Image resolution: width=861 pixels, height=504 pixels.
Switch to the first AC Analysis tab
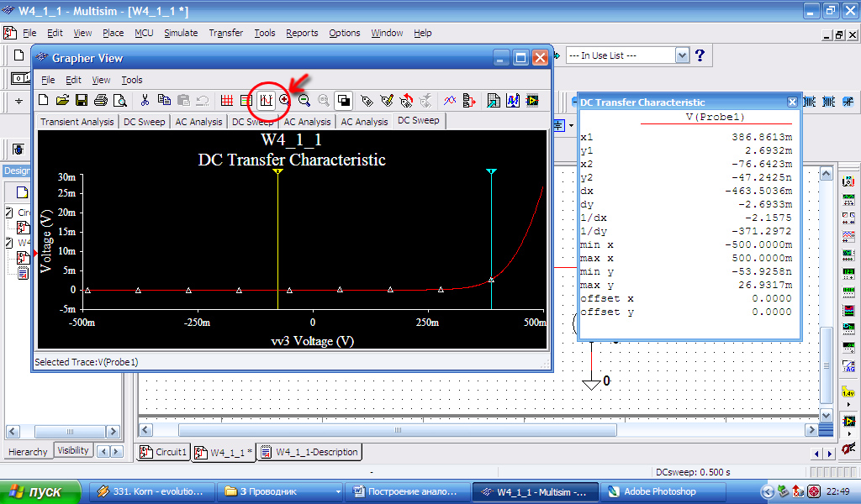point(198,122)
